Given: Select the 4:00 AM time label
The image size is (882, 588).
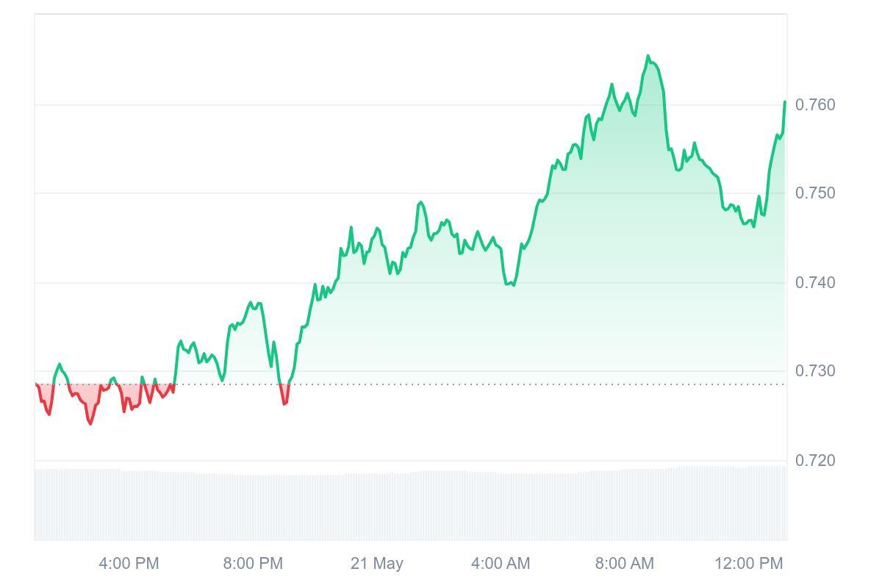Looking at the screenshot, I should coord(501,564).
